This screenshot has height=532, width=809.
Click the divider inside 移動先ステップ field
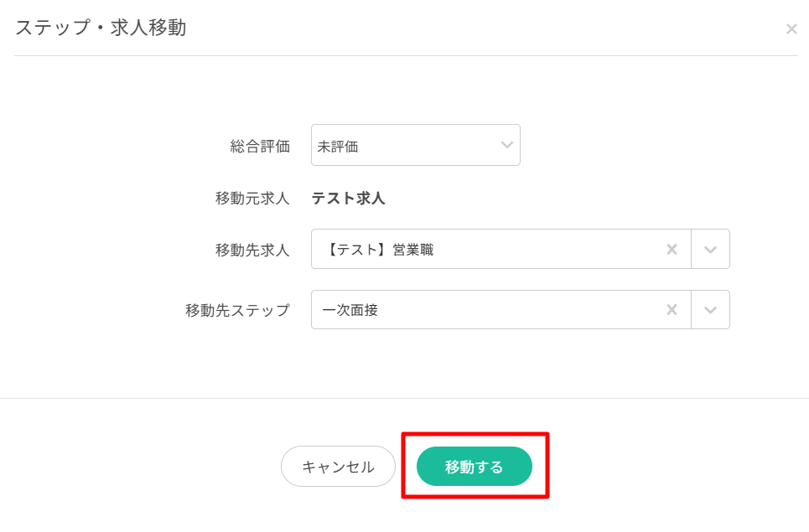pos(691,310)
